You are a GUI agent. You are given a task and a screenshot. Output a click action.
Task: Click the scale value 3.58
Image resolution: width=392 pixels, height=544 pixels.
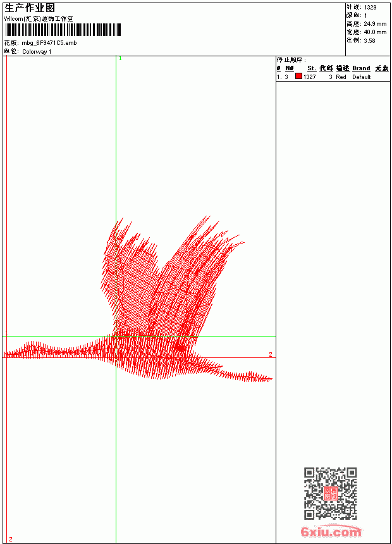pos(369,40)
